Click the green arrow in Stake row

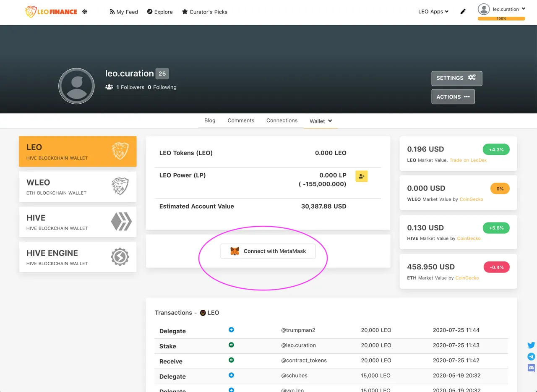coord(231,345)
